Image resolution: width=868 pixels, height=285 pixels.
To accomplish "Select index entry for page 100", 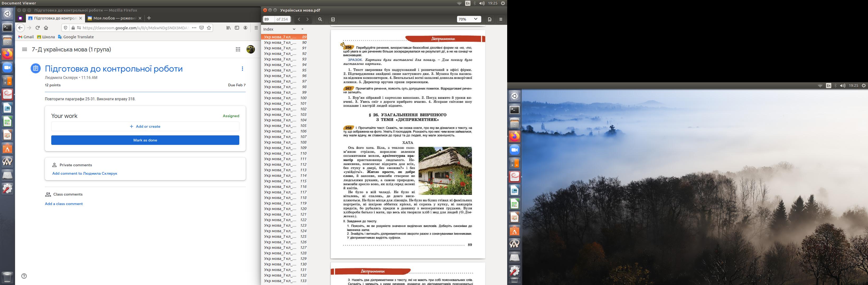I will pyautogui.click(x=285, y=98).
